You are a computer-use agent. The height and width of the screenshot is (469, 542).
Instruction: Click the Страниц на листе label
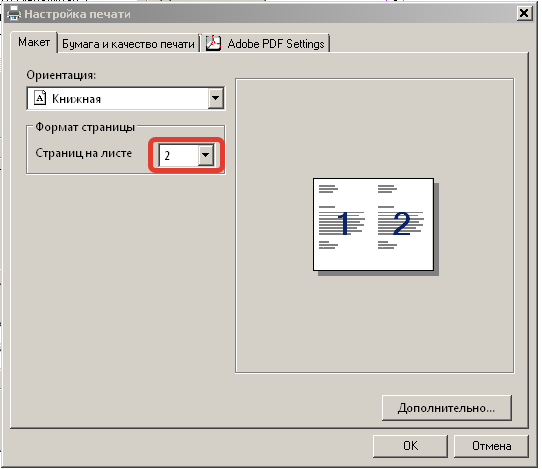pyautogui.click(x=84, y=153)
